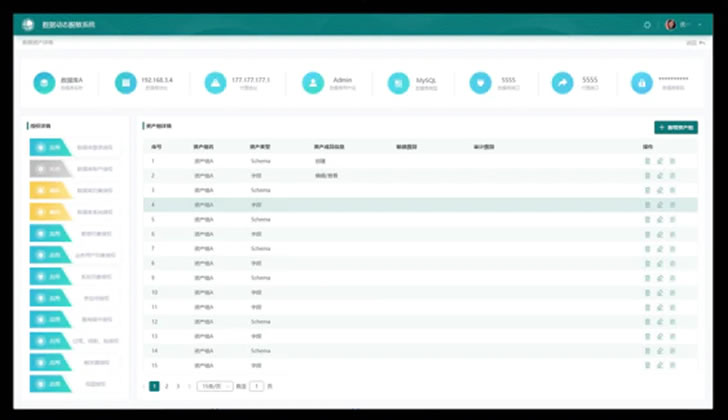The image size is (728, 420).
Task: Click the lock icon beside masked password
Action: (641, 83)
